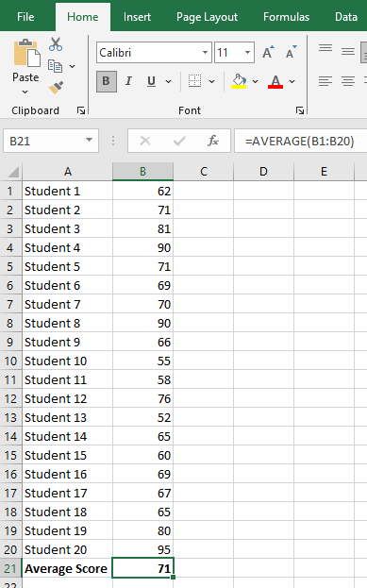Click the Cut scissors icon
This screenshot has width=367, height=588.
[56, 44]
